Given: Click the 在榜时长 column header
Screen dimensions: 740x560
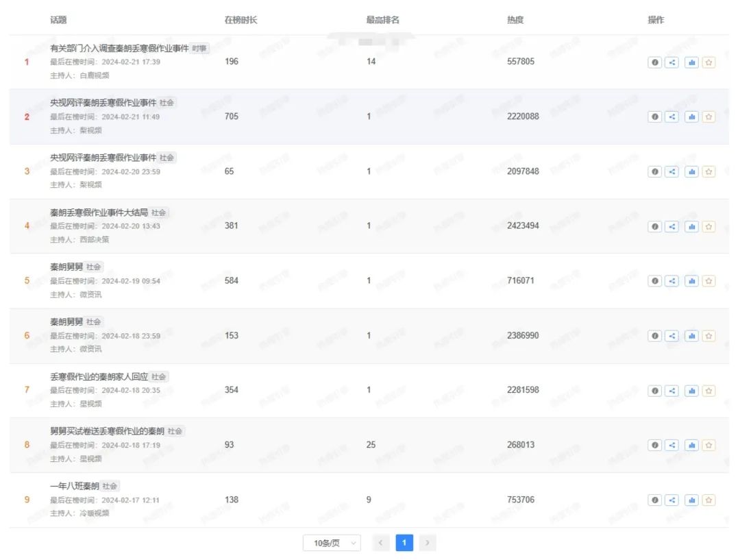Looking at the screenshot, I should (x=241, y=20).
